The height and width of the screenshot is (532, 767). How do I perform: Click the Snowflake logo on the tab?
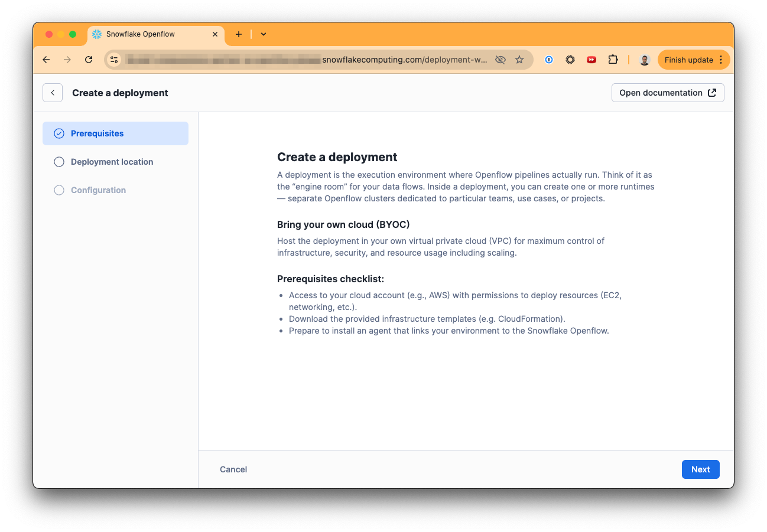tap(97, 34)
